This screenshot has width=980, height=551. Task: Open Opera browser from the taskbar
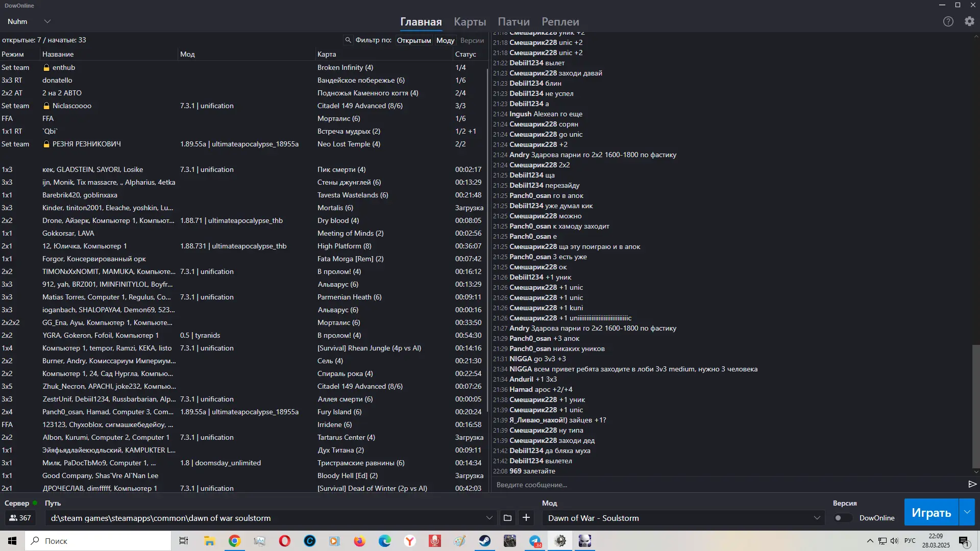284,541
